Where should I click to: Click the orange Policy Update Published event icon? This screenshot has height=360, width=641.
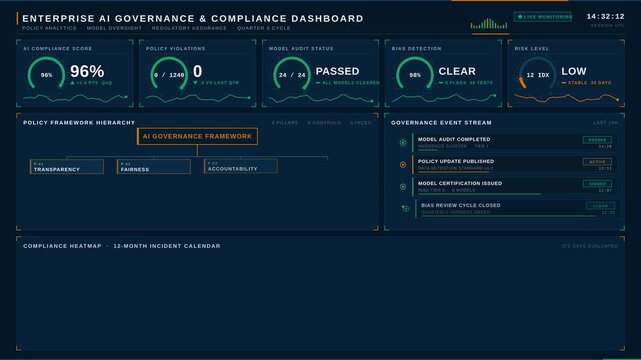pyautogui.click(x=403, y=165)
